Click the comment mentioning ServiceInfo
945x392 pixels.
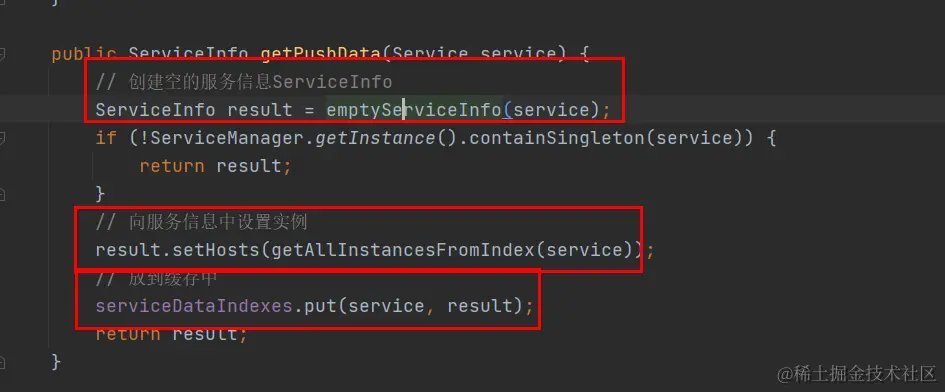click(244, 83)
